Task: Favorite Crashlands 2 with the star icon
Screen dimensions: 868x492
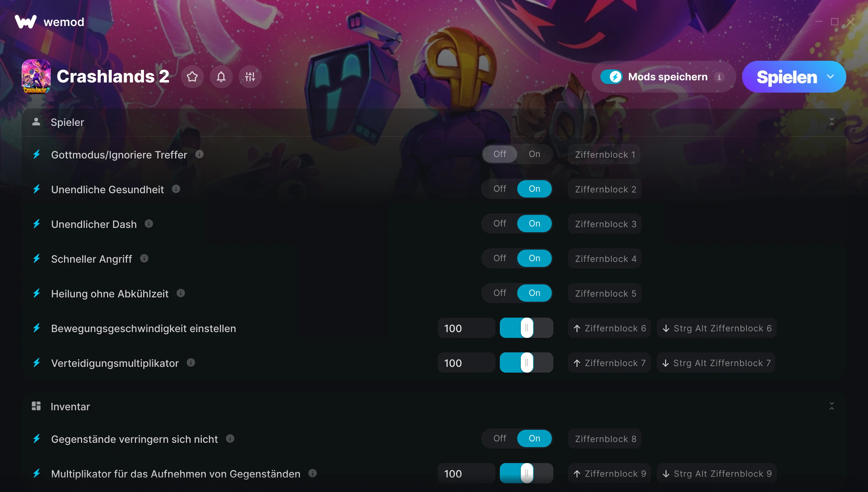Action: coord(192,77)
